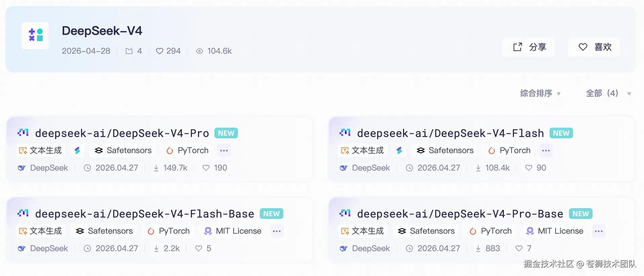
Task: Click the 文本生成 tag on DeepSeek-V4-Flash card
Action: click(363, 150)
